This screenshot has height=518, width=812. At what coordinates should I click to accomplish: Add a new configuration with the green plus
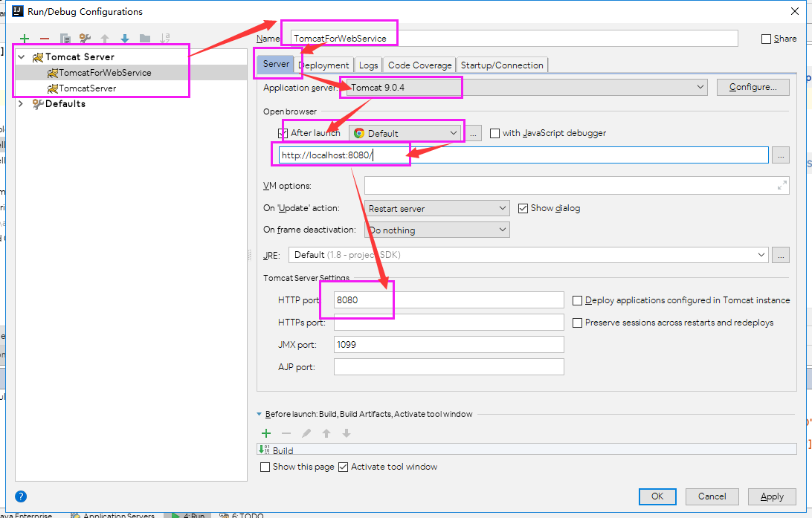25,39
